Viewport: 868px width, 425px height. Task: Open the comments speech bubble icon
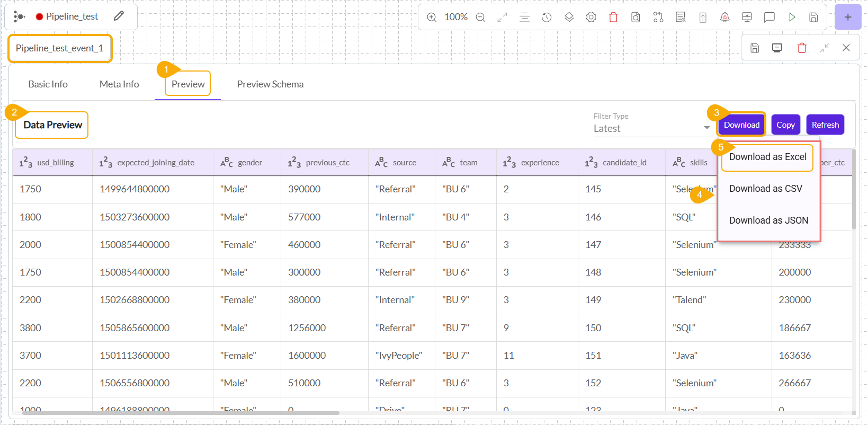769,17
